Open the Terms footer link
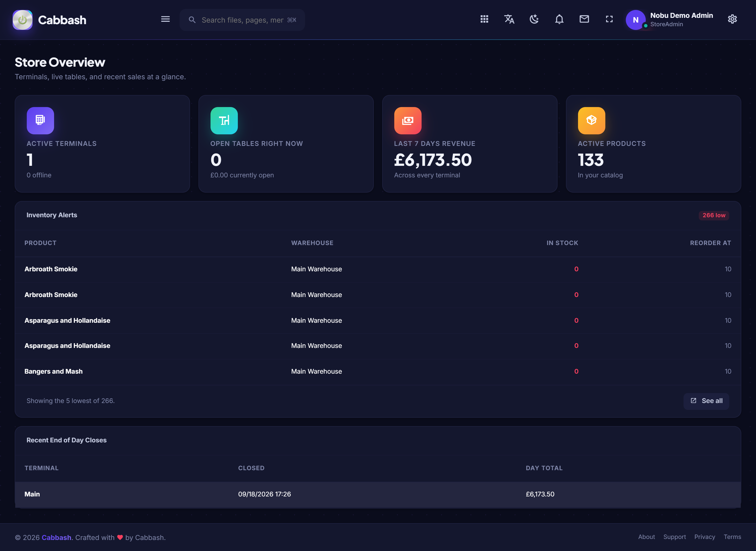This screenshot has height=551, width=756. 732,537
